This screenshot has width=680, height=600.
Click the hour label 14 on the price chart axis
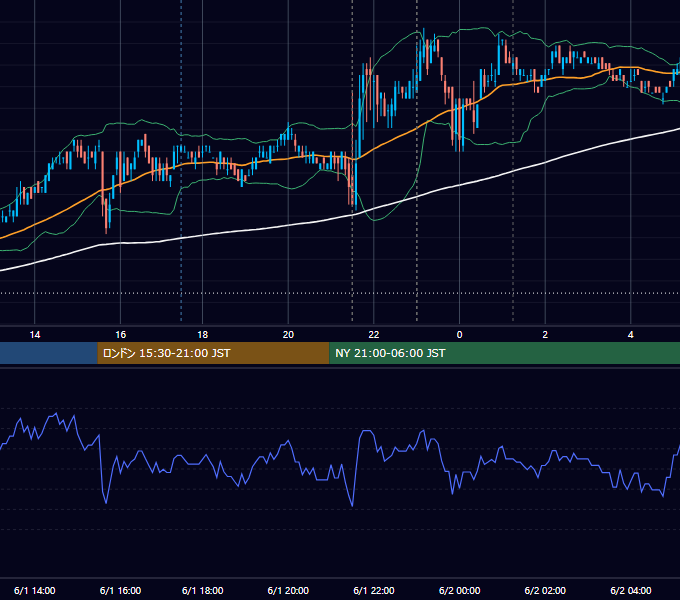tap(35, 334)
